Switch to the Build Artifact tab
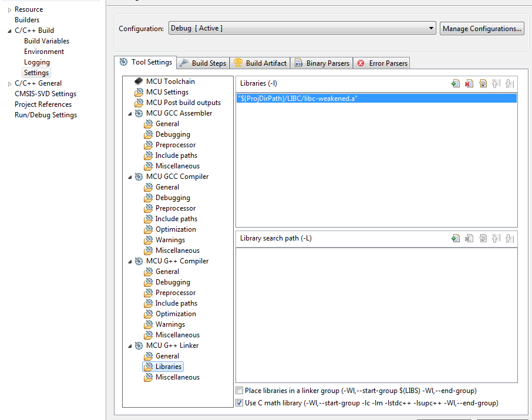 coord(261,63)
